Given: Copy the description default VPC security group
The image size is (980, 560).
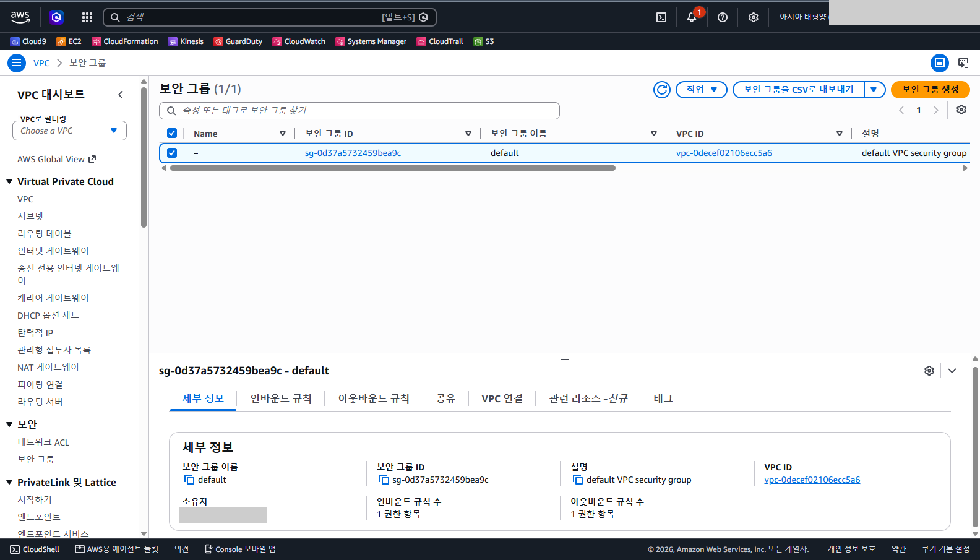Looking at the screenshot, I should (578, 480).
